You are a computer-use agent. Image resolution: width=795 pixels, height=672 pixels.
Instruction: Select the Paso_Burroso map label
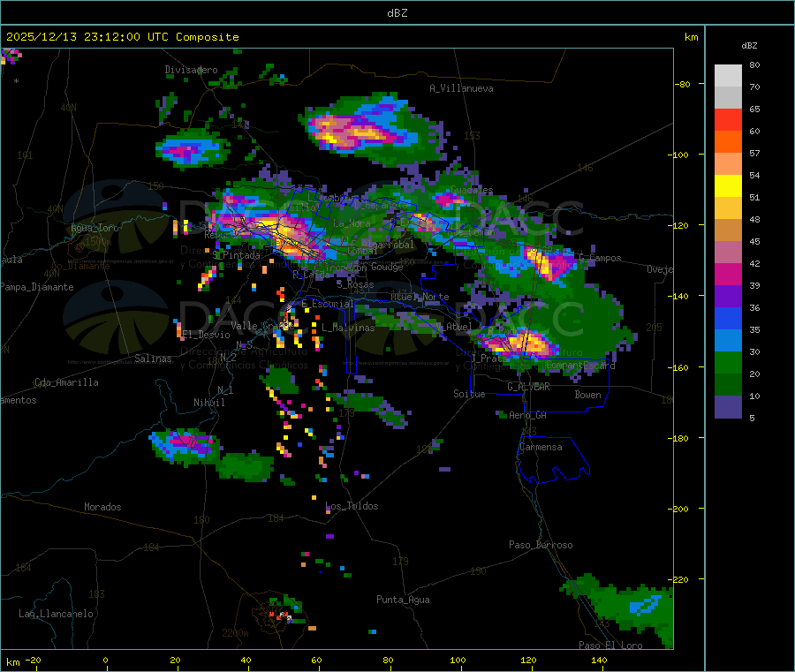coord(541,545)
